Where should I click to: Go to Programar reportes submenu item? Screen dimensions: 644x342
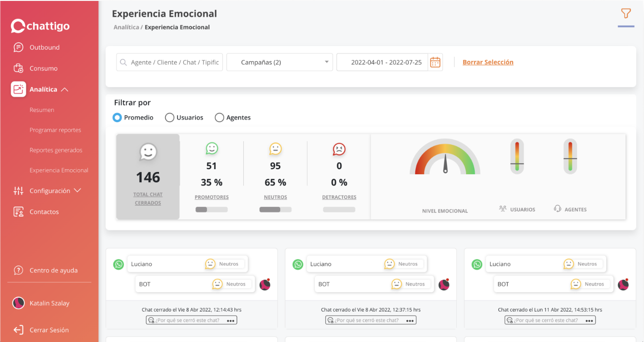click(x=55, y=130)
